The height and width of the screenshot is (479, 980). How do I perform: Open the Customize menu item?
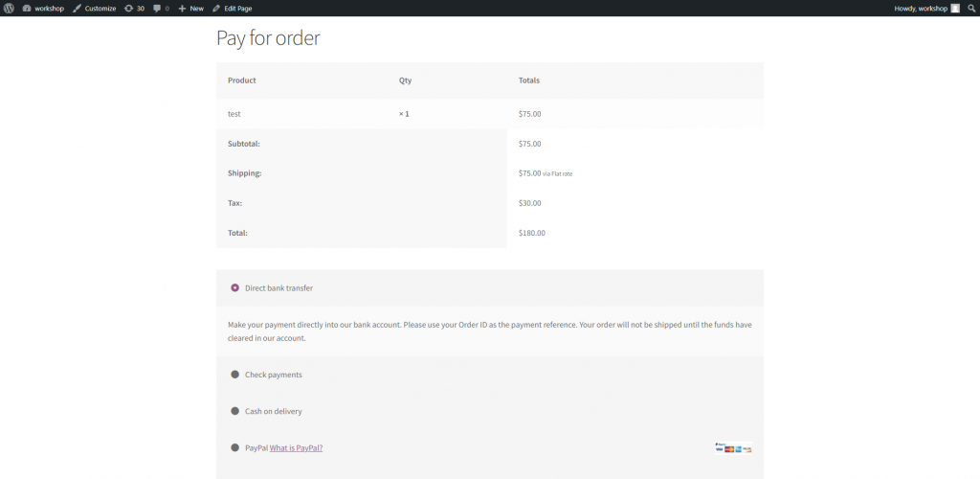(95, 8)
